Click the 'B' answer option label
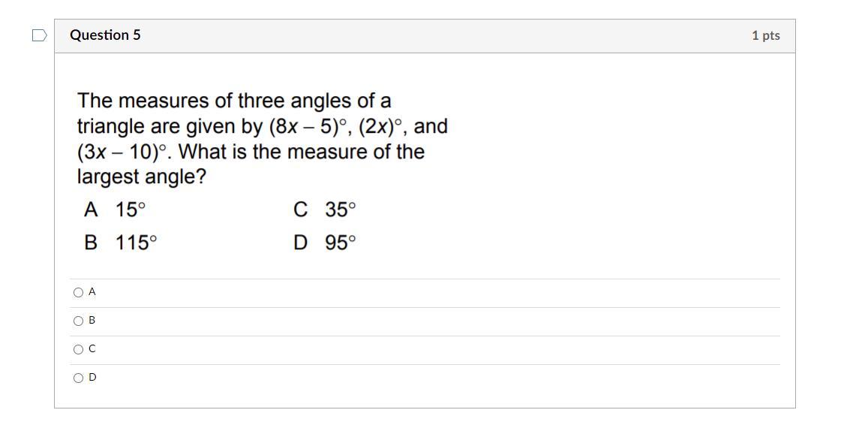Viewport: 868px width, 422px height. 92,321
